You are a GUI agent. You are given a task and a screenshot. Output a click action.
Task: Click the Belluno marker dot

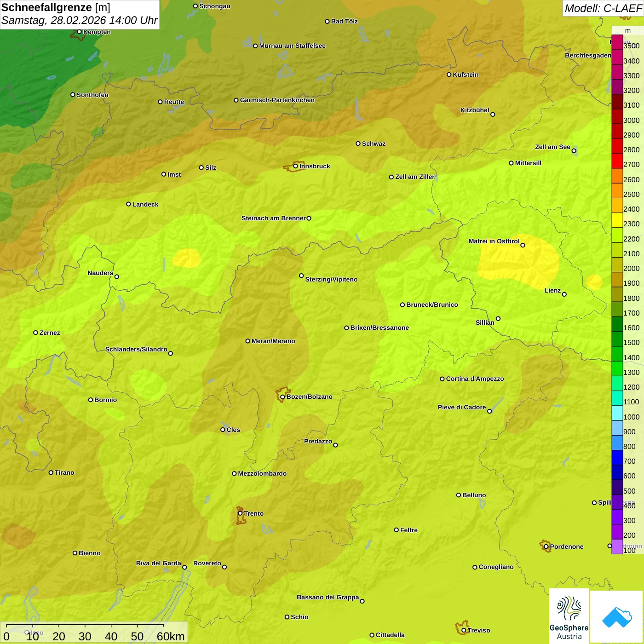point(458,495)
